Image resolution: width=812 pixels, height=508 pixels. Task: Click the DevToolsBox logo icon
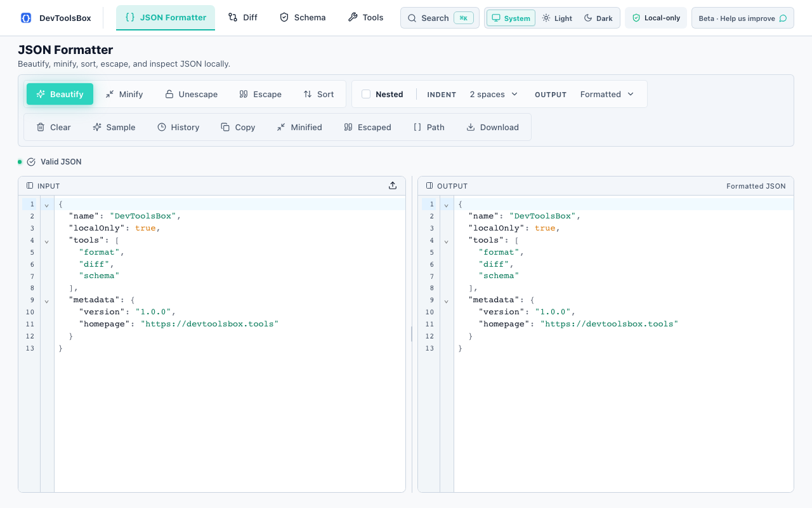pyautogui.click(x=26, y=18)
